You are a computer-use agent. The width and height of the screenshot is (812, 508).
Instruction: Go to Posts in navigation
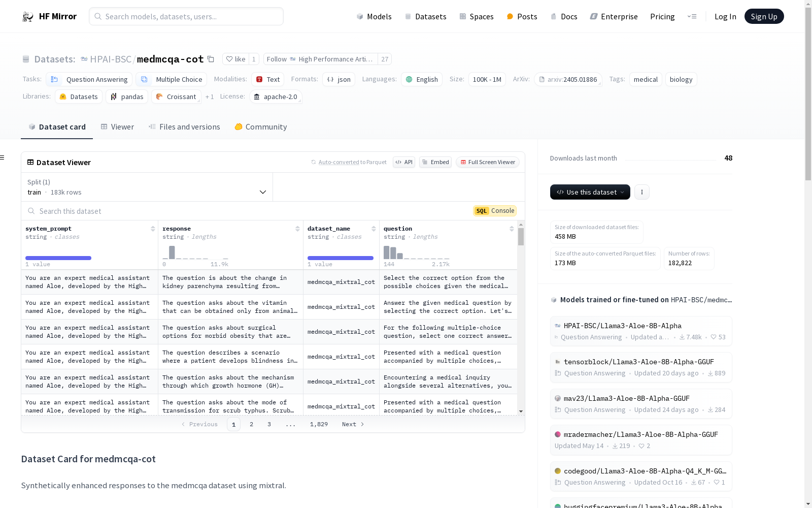(522, 16)
